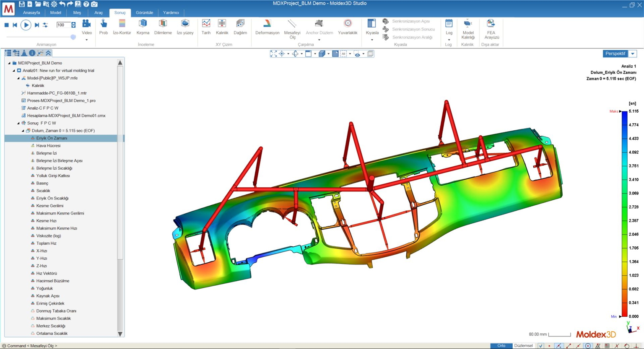Viewport: 644px width, 349px height.
Task: Toggle the visibility eye icon in view toolbar
Action: [x=357, y=54]
